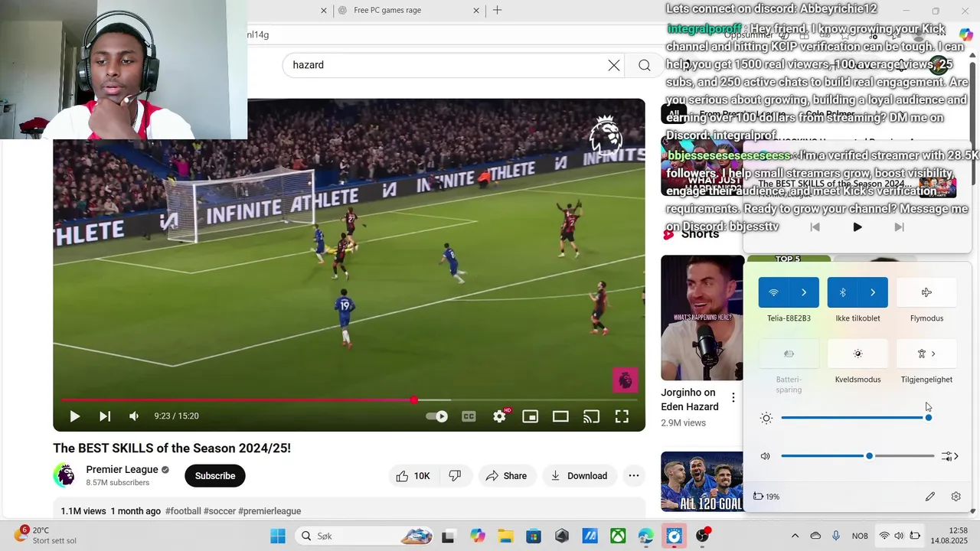Like the video with 10K likes
Screen dimensions: 980x551
(413, 476)
